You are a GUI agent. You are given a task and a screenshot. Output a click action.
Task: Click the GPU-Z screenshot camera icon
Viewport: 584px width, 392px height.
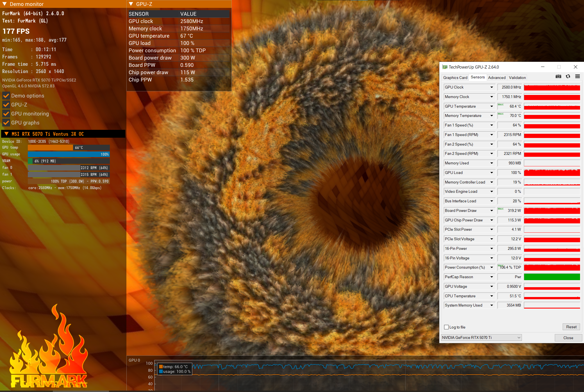point(558,76)
